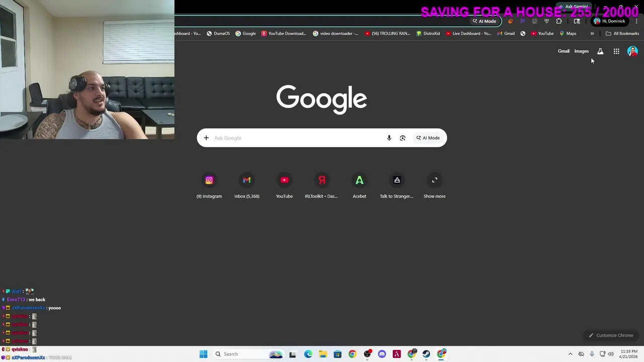Open File Explorer from the taskbar
The height and width of the screenshot is (362, 644).
pyautogui.click(x=323, y=354)
